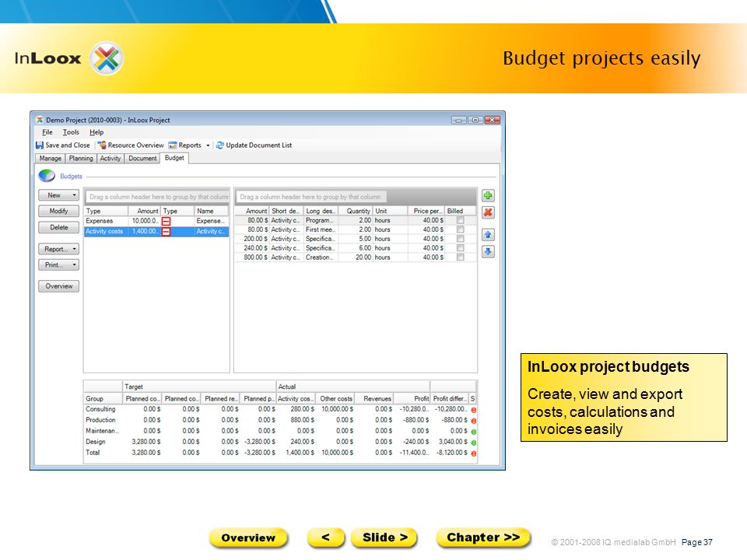
Task: Click the Reports toolbar button
Action: click(x=185, y=145)
